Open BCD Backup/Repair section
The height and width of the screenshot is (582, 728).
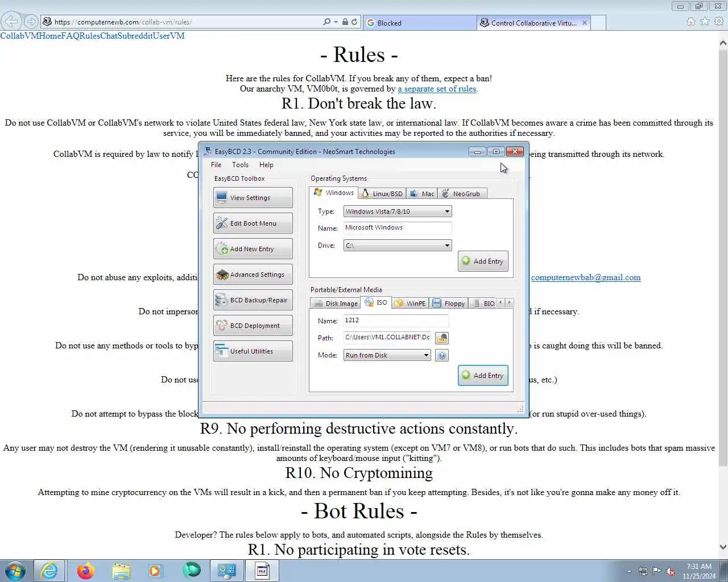[x=253, y=300]
